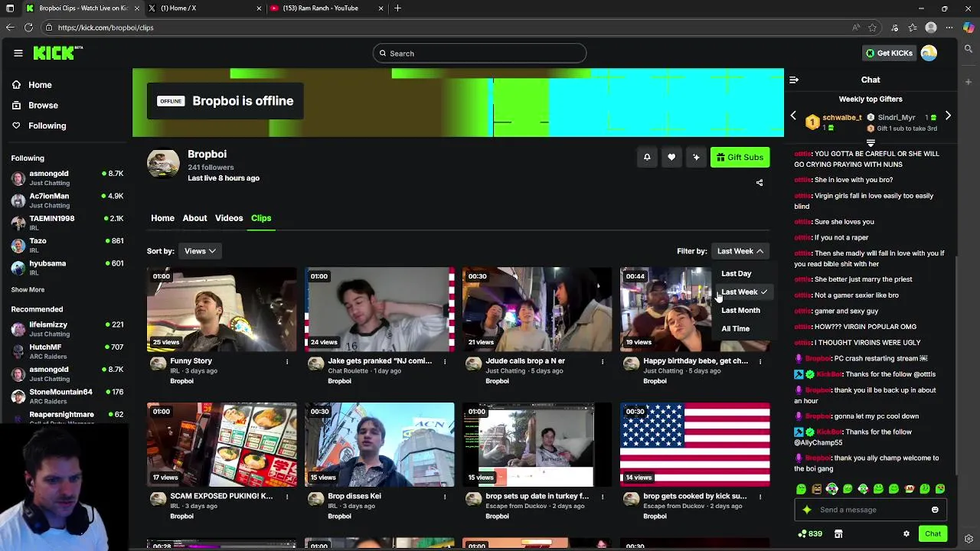Open Sort by Views dropdown
Screen dimensions: 980x551
tap(200, 251)
